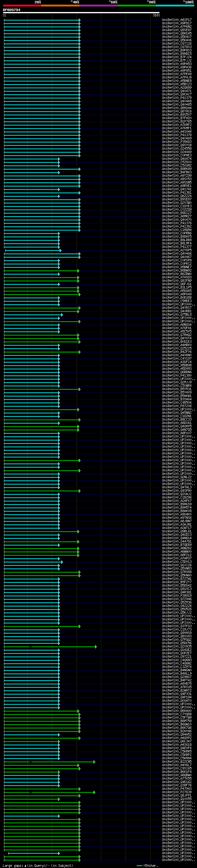The width and height of the screenshot is (197, 868).
Task: Select hit label UniRef100_C5DV13
Action: [x=177, y=562]
